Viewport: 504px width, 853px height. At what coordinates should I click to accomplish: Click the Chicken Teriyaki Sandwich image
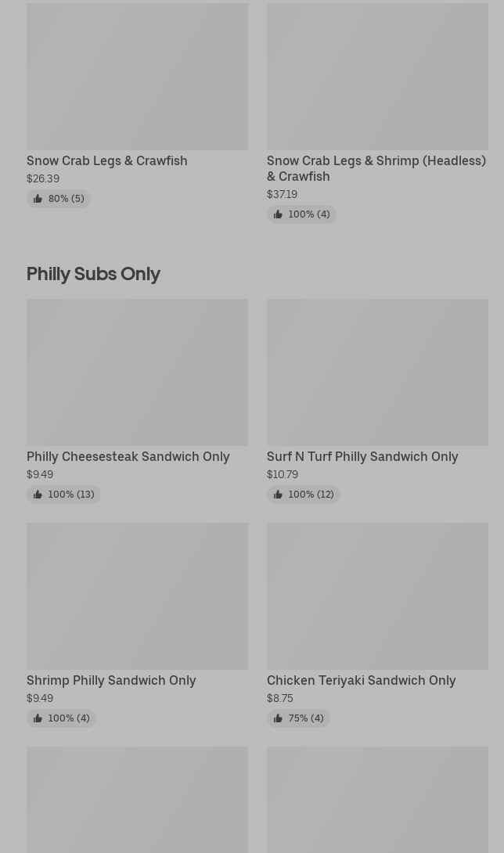pyautogui.click(x=377, y=596)
